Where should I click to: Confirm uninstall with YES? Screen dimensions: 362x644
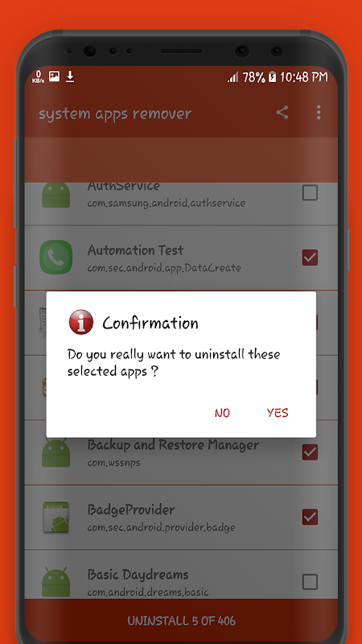(x=278, y=413)
